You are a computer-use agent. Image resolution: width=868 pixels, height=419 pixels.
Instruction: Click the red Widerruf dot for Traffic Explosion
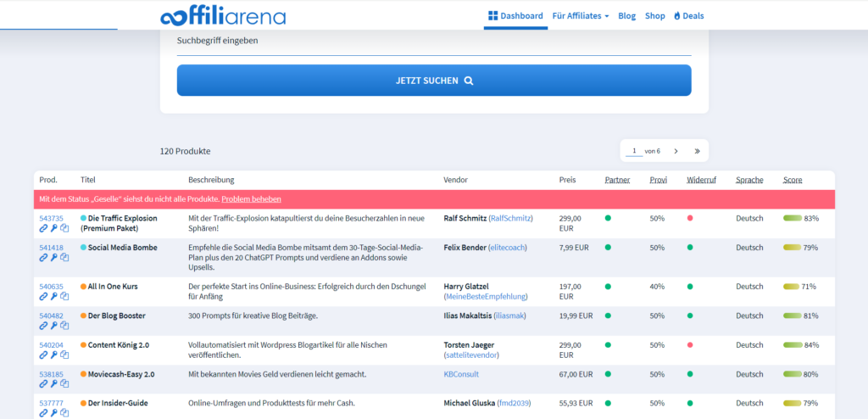click(690, 218)
